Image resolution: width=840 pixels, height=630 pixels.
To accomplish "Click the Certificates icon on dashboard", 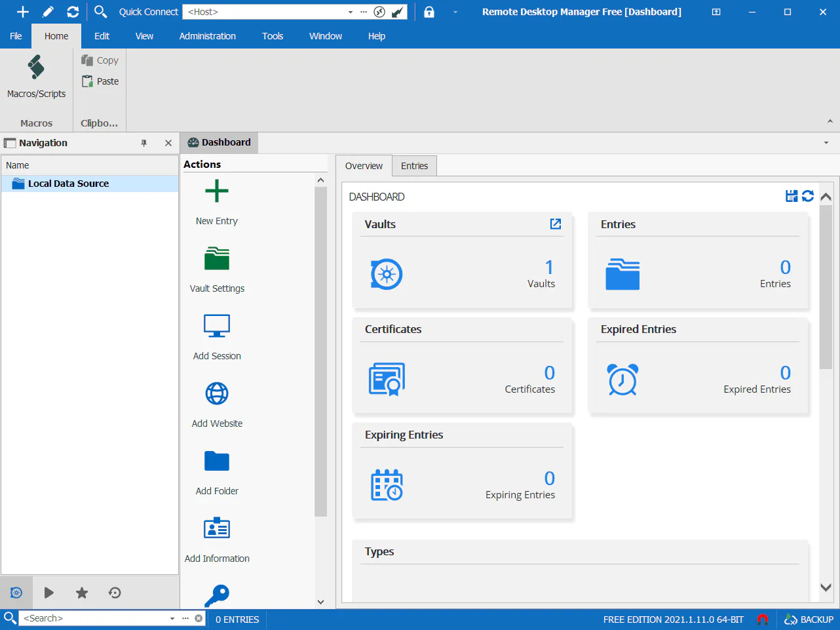I will [x=387, y=380].
